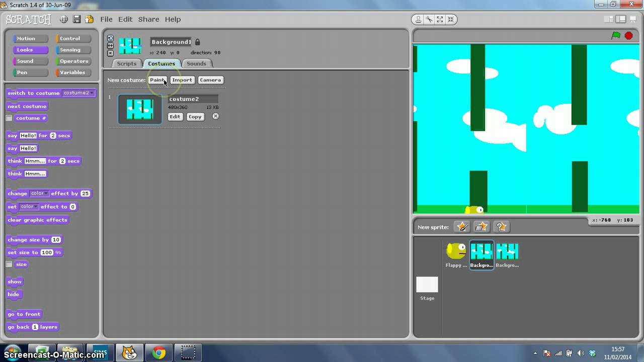Paint a new sprite using the star brush icon
Screen dimensions: 644x362
tap(462, 227)
